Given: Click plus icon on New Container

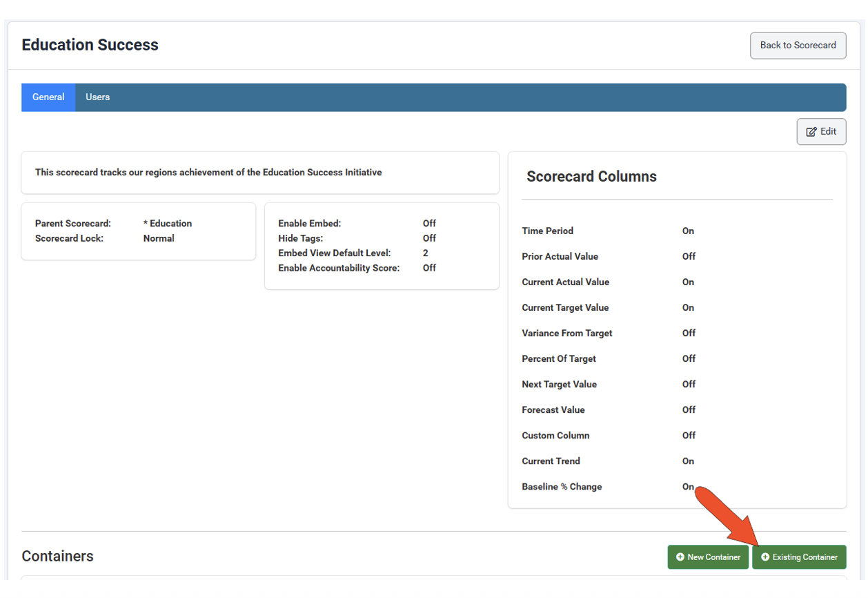Looking at the screenshot, I should point(680,557).
